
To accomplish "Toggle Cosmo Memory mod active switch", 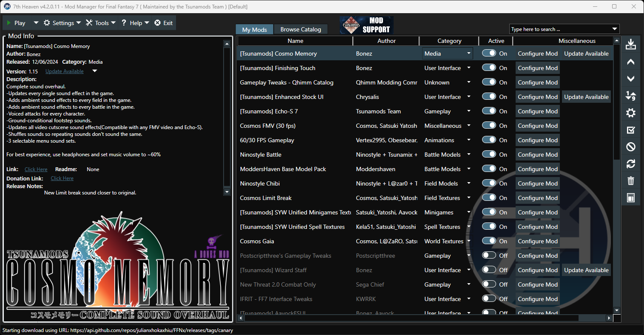I will click(x=489, y=53).
